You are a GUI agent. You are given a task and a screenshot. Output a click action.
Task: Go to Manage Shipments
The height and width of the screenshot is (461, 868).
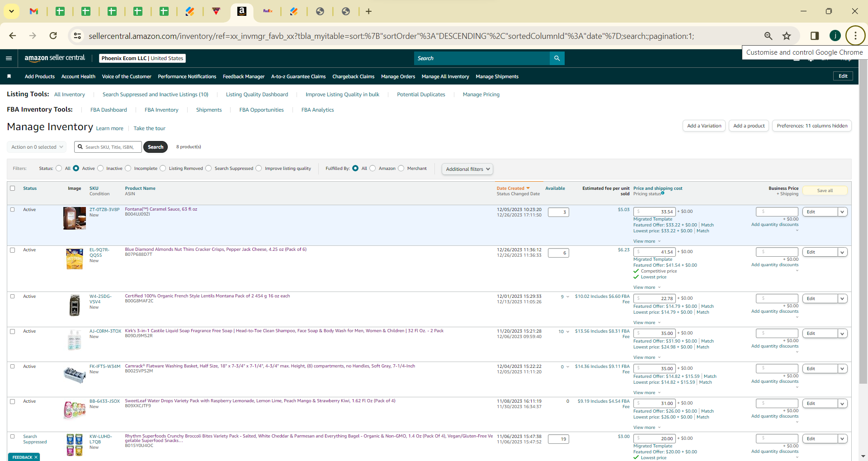pos(497,76)
